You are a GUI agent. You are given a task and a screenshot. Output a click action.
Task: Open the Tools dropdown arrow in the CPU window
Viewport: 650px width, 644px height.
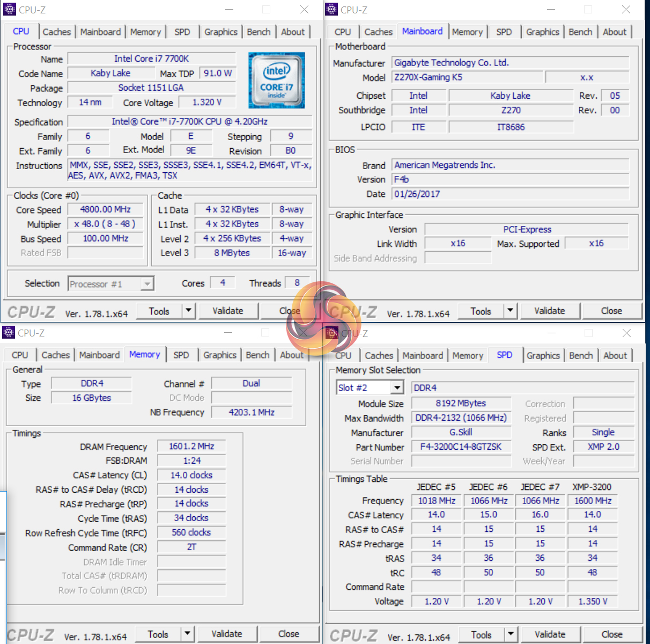click(188, 310)
